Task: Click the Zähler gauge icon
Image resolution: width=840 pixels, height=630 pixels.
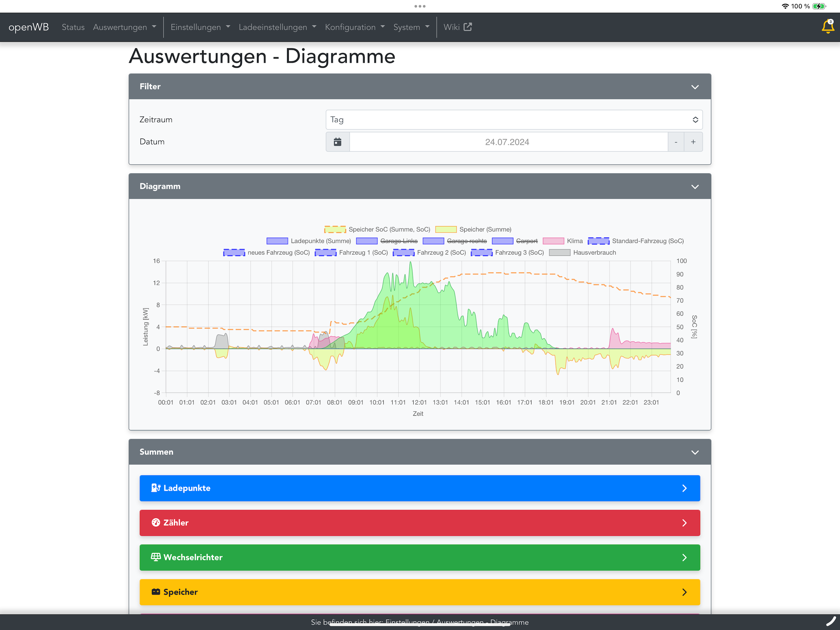Action: click(156, 522)
